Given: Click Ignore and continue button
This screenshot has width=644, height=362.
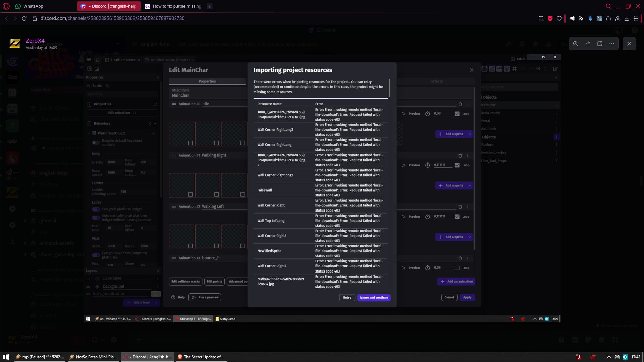Looking at the screenshot, I should pos(374,298).
